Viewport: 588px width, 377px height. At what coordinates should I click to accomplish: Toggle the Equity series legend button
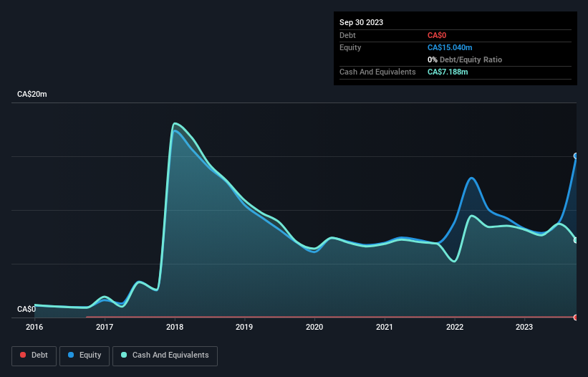(85, 355)
